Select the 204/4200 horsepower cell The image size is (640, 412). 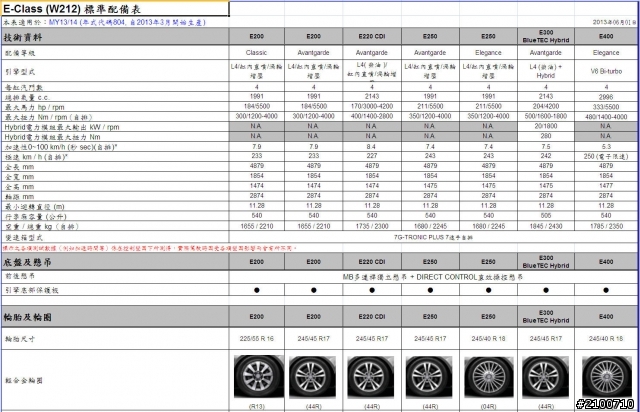coord(546,107)
